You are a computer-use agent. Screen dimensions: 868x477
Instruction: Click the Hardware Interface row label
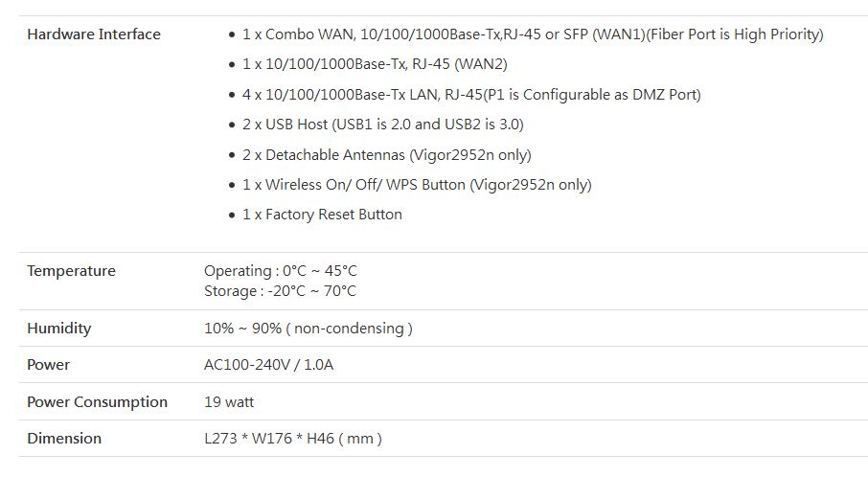94,34
